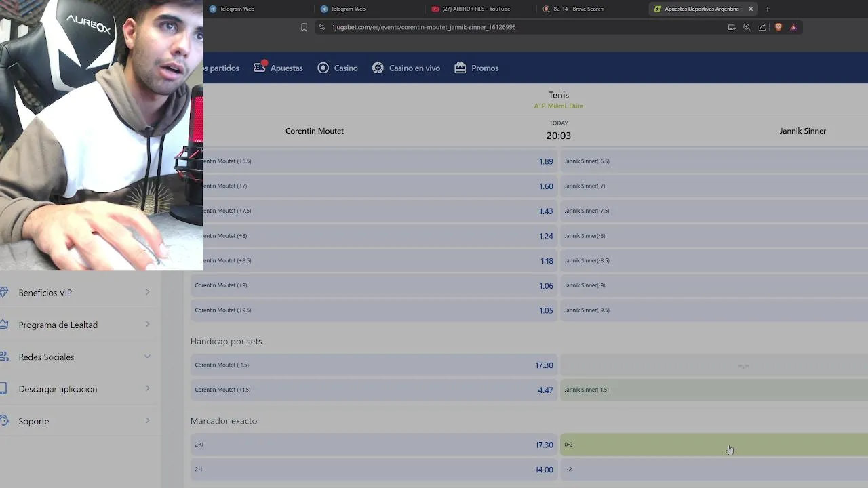This screenshot has width=868, height=488.
Task: Bet on Jannik Sinner (-1.5) set handicap
Action: pos(714,390)
